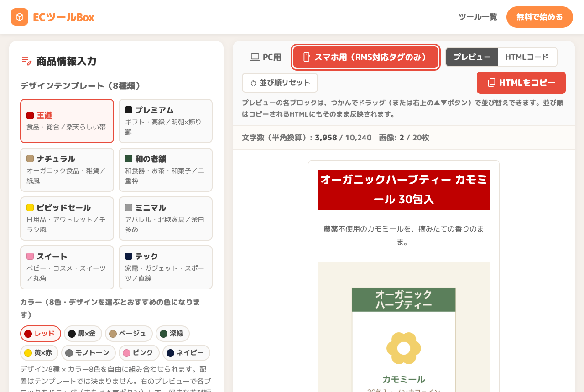Select the レッド color option
This screenshot has width=584, height=392.
coord(41,334)
